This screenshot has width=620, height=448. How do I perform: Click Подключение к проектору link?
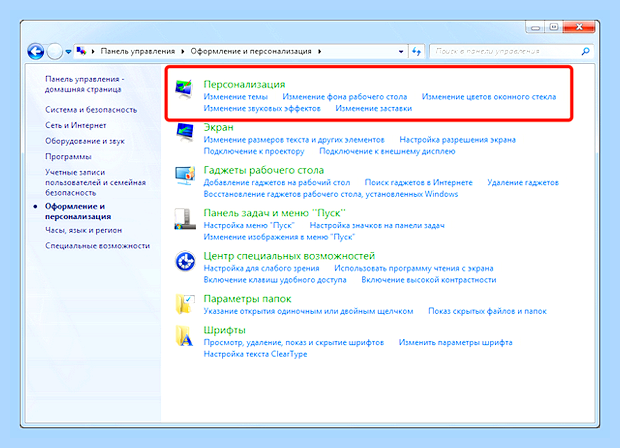(254, 151)
